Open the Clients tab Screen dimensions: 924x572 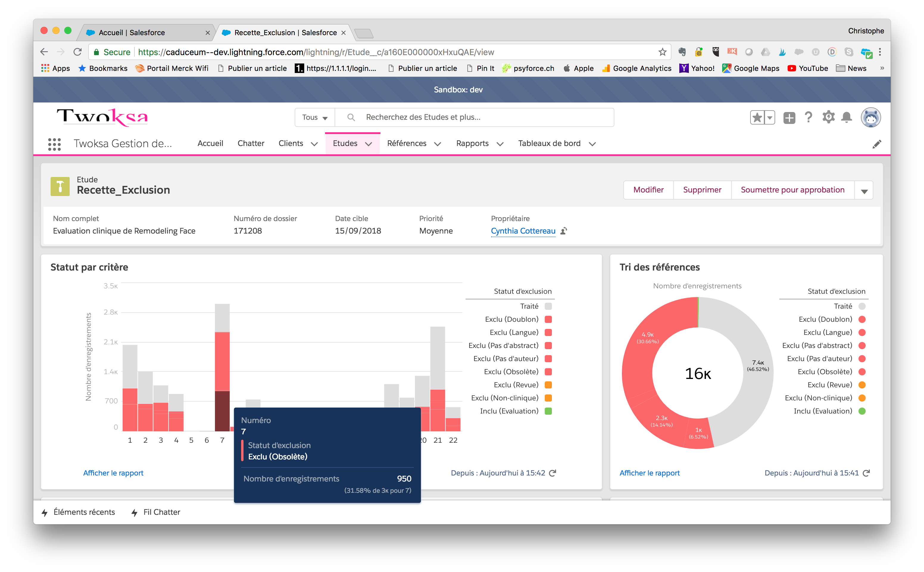(x=291, y=143)
